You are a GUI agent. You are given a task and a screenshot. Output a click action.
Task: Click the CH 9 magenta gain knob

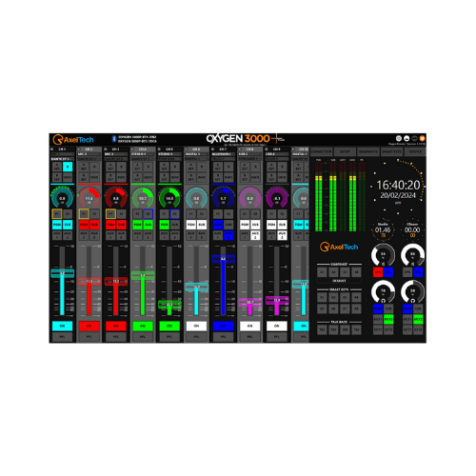tap(277, 198)
